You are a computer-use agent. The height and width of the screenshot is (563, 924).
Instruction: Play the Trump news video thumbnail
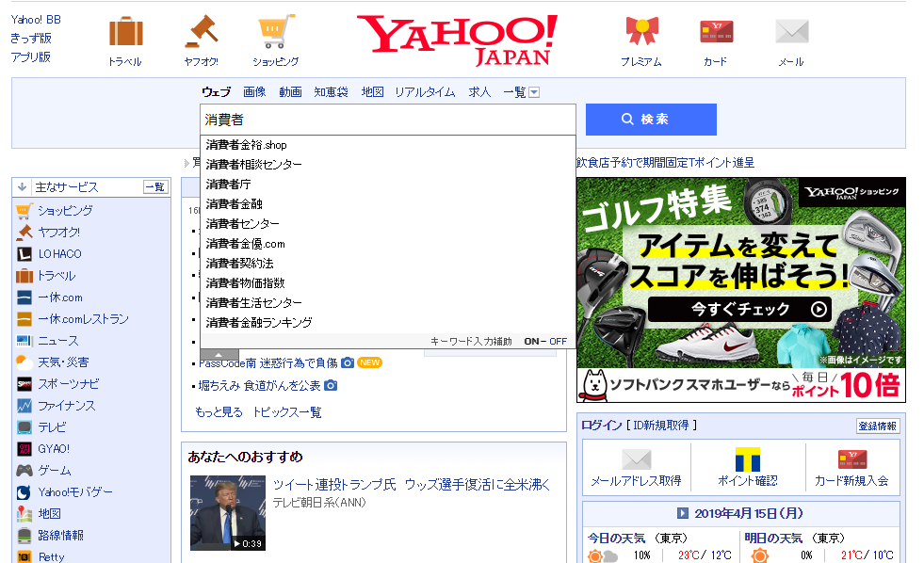[227, 512]
